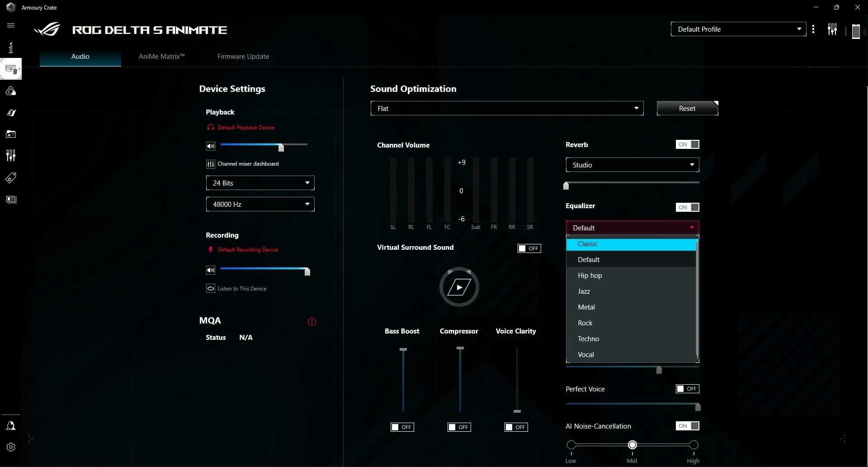Open the Home info sidebar icon
868x467 pixels.
tap(11, 47)
